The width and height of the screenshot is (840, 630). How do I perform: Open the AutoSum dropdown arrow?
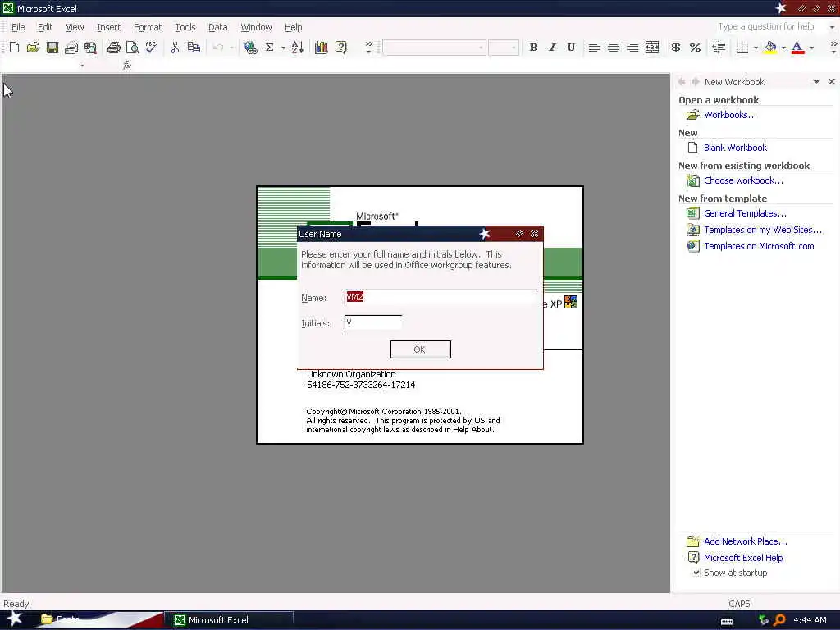[x=283, y=48]
